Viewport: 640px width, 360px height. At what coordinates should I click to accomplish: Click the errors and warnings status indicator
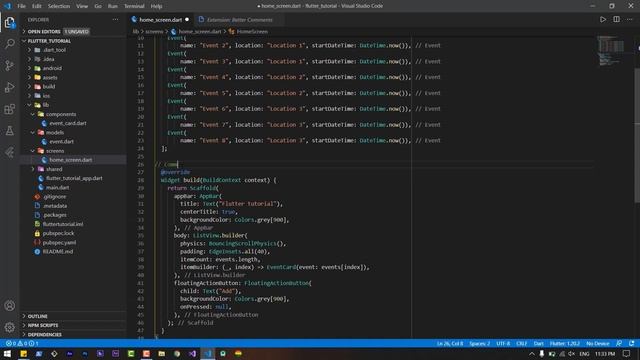click(x=22, y=343)
